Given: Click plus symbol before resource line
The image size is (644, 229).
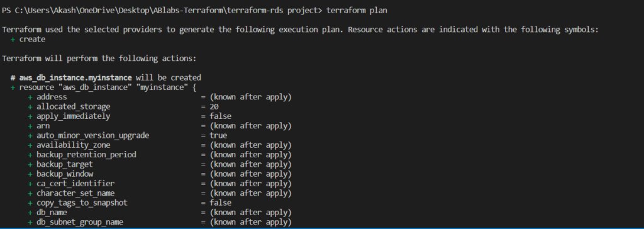Looking at the screenshot, I should 13,87.
